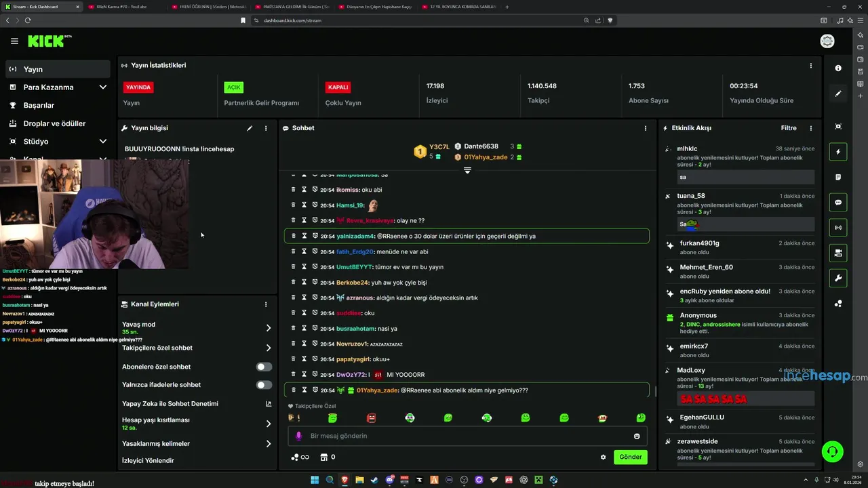This screenshot has width=868, height=488.
Task: Open File Explorer from taskbar
Action: [x=360, y=480]
